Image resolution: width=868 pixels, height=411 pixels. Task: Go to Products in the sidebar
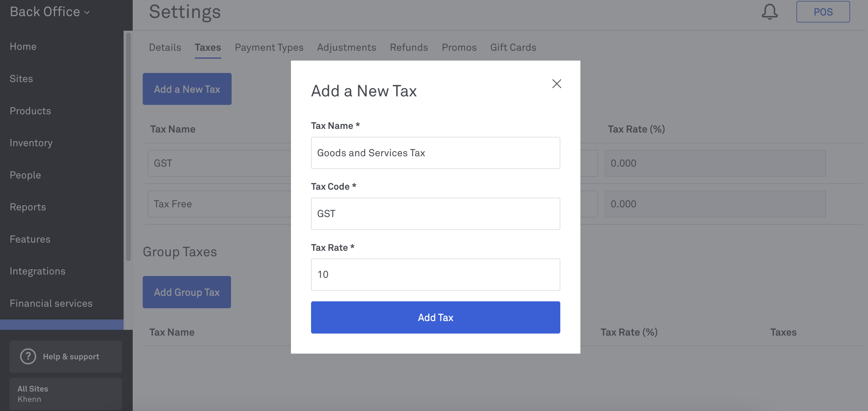[x=30, y=111]
